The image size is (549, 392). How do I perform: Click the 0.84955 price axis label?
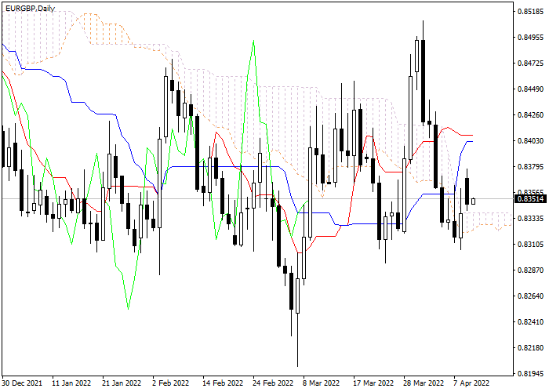click(x=531, y=37)
